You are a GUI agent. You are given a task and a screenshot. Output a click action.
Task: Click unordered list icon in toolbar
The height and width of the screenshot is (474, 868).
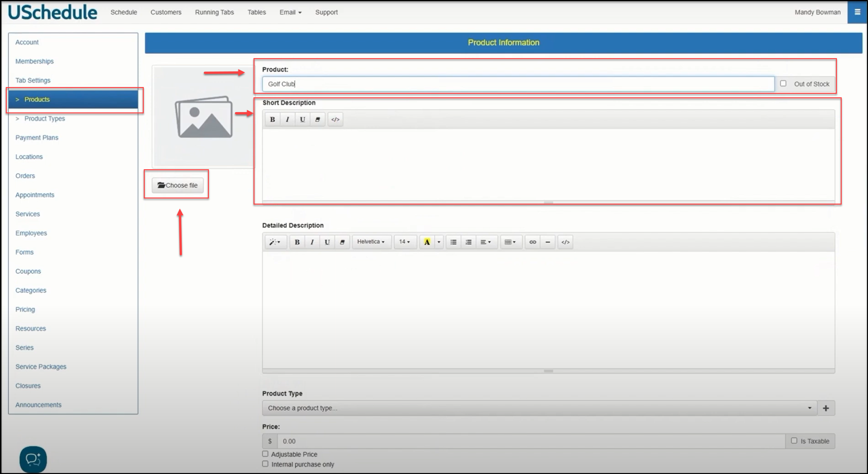pos(453,242)
